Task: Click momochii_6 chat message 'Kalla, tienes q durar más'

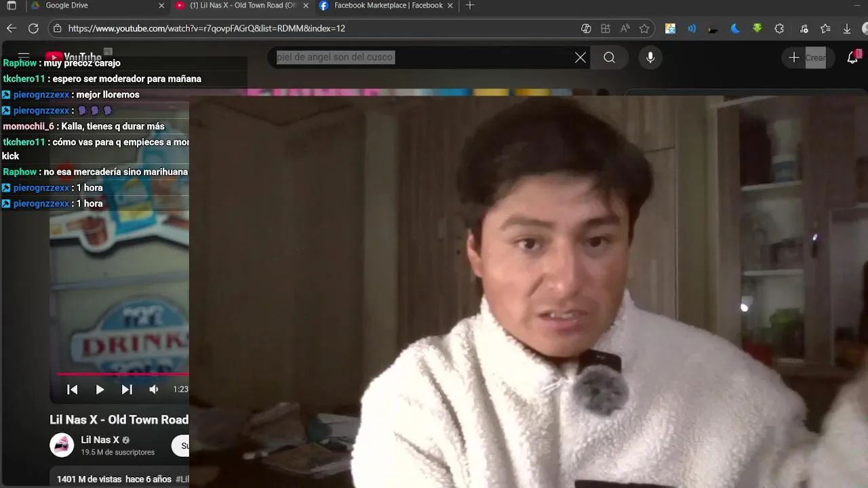Action: 113,126
